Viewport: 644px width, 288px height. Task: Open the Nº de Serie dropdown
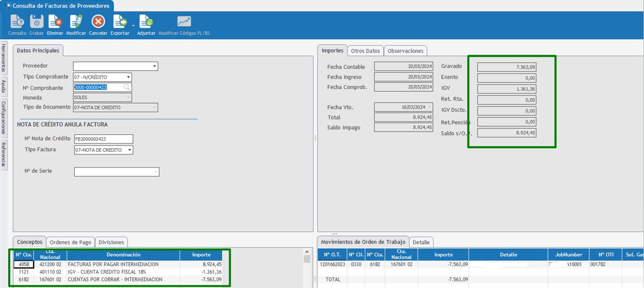156,172
